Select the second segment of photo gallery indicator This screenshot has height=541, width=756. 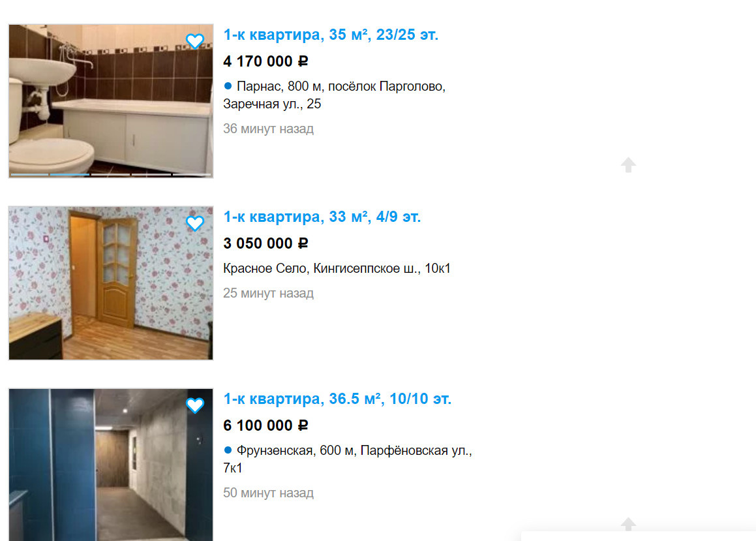[70, 174]
